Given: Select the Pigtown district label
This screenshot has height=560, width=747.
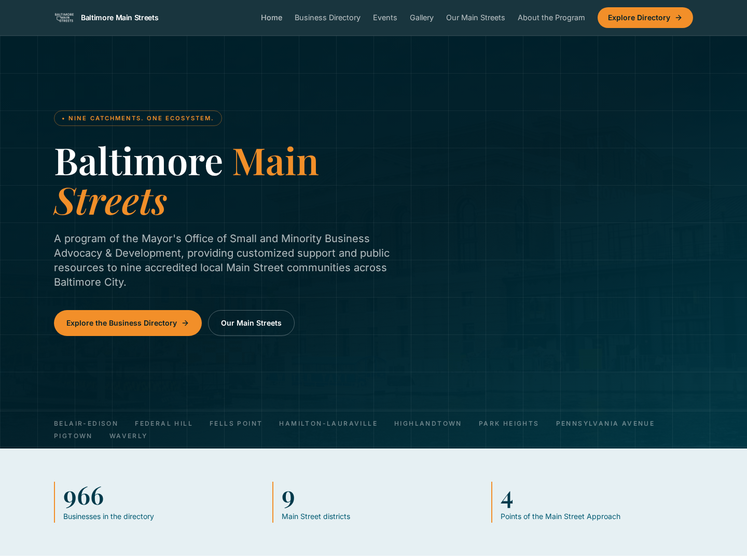Looking at the screenshot, I should (73, 436).
